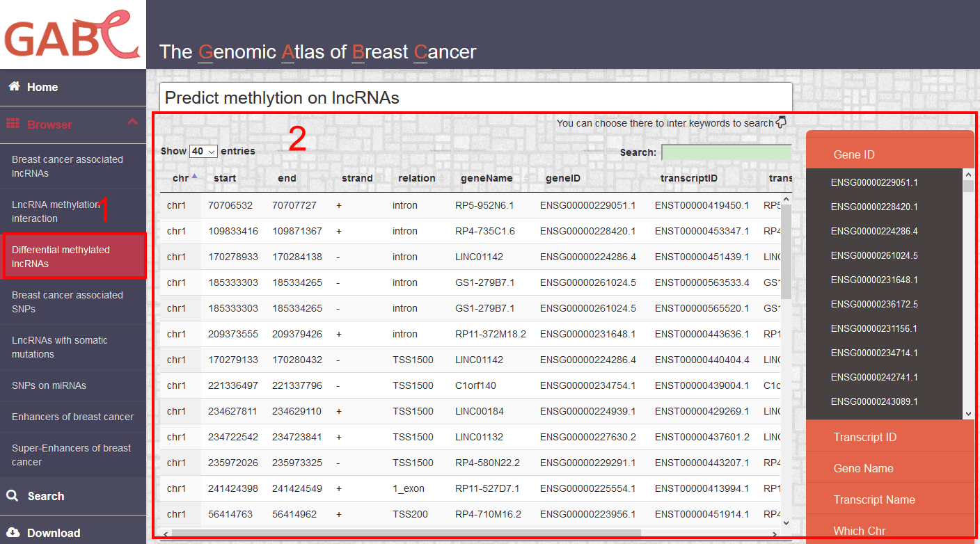
Task: Choose ENSG00000231156.1 from Gene ID list
Action: click(x=874, y=328)
